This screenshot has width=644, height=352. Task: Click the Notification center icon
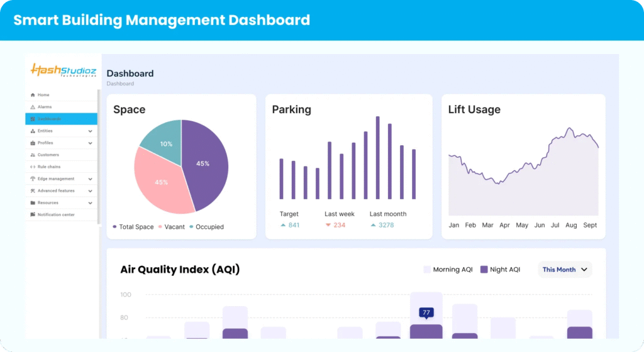pyautogui.click(x=33, y=214)
